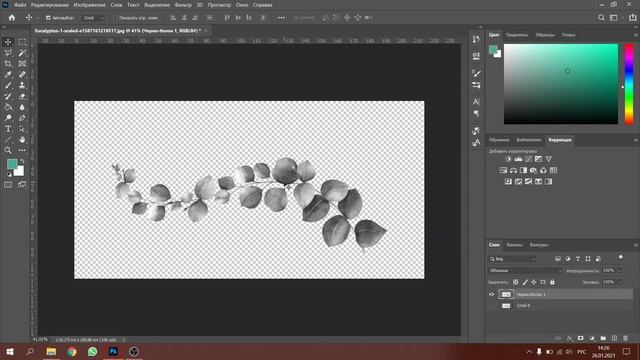Open the blend mode Обычные dropdown
640x360 pixels.
coord(525,270)
